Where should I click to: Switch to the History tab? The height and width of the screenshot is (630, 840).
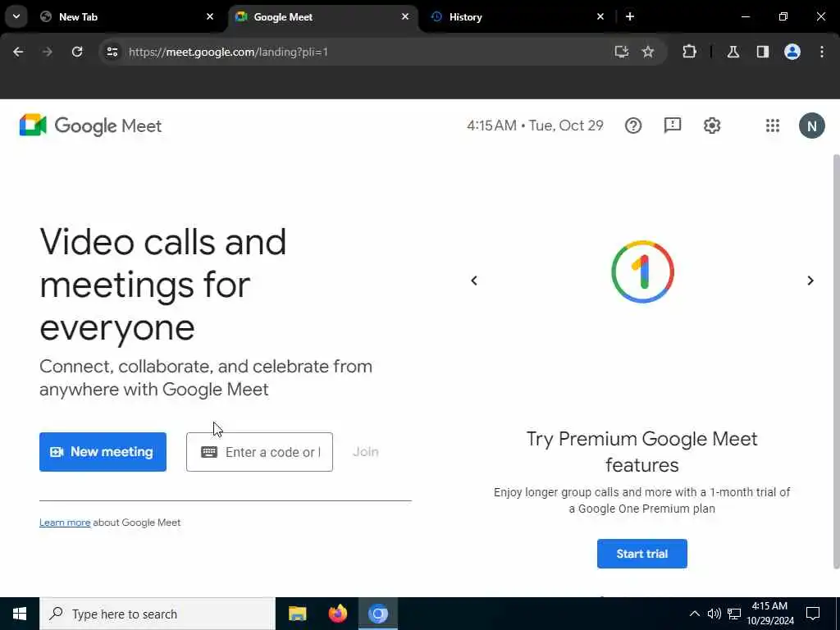518,16
